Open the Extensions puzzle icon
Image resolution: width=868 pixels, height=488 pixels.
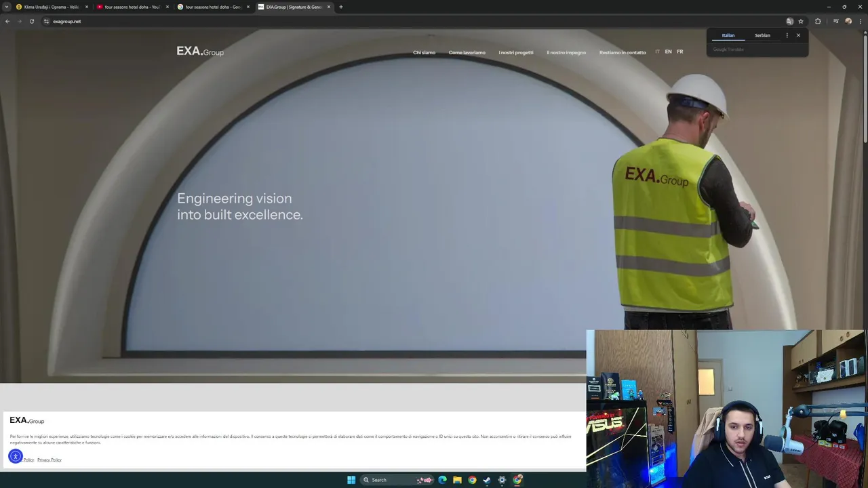(818, 21)
